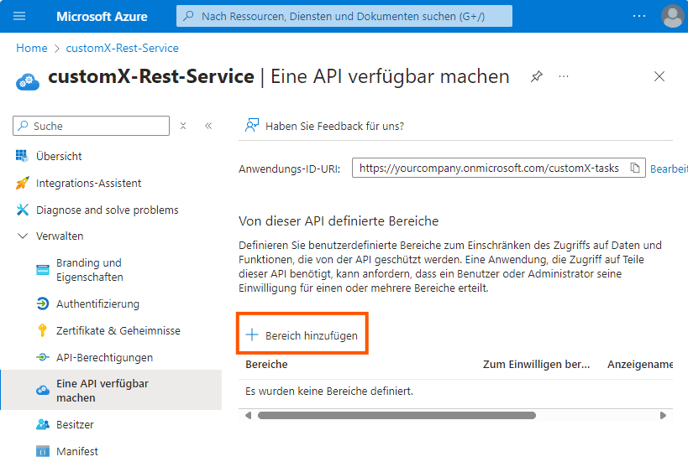Open the top bar ellipsis menu

(639, 16)
